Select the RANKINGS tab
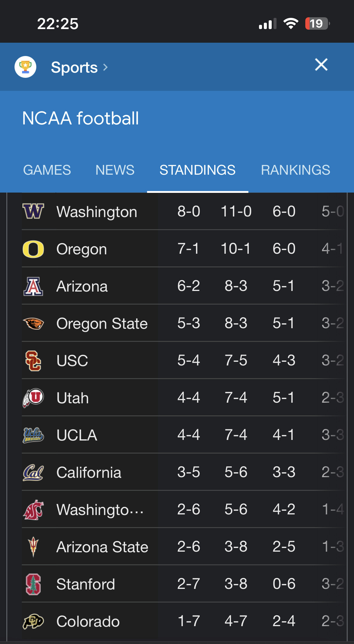354x644 pixels. pyautogui.click(x=295, y=170)
